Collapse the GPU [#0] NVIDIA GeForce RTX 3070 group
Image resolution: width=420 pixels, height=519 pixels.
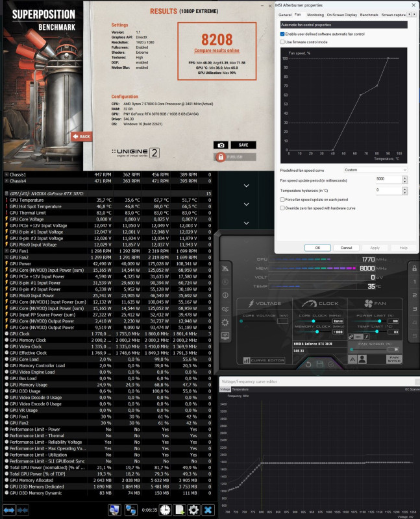(x=6, y=193)
